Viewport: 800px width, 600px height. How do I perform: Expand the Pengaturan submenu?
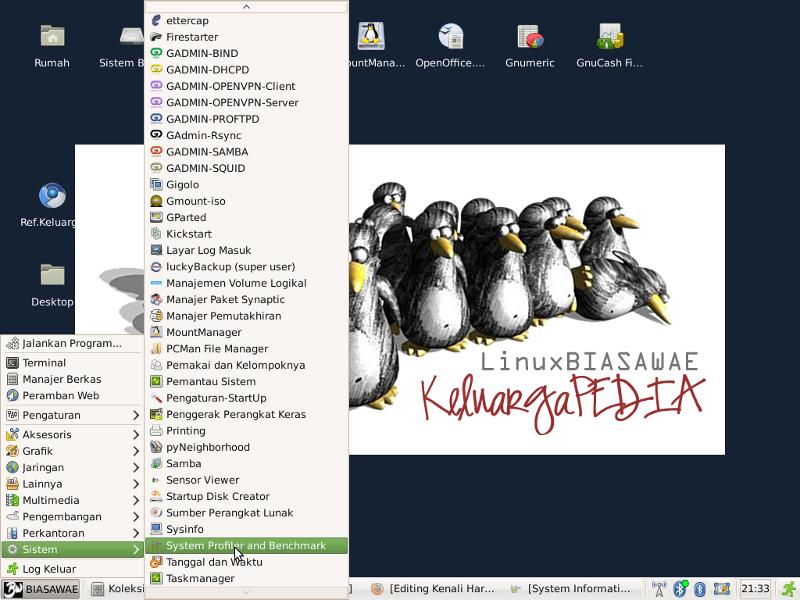(x=72, y=415)
